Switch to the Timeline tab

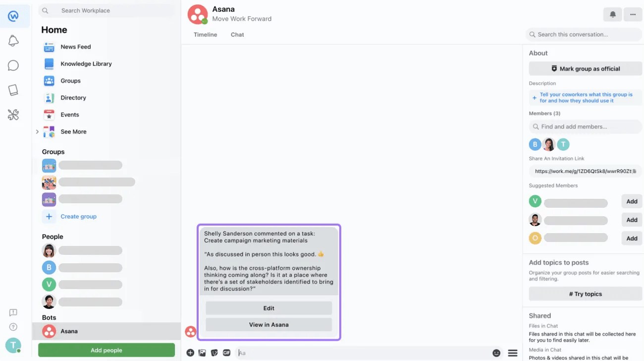tap(205, 35)
